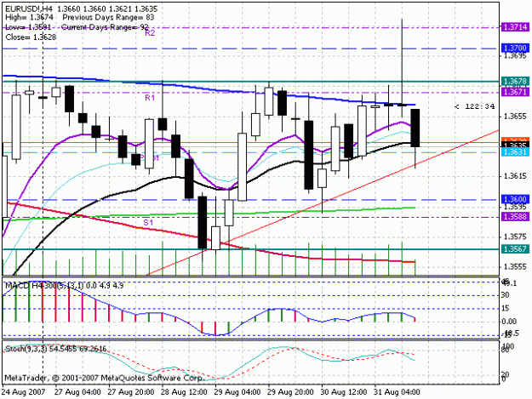The width and height of the screenshot is (532, 399).
Task: Click the teal 1.3678 price label
Action: coord(515,82)
